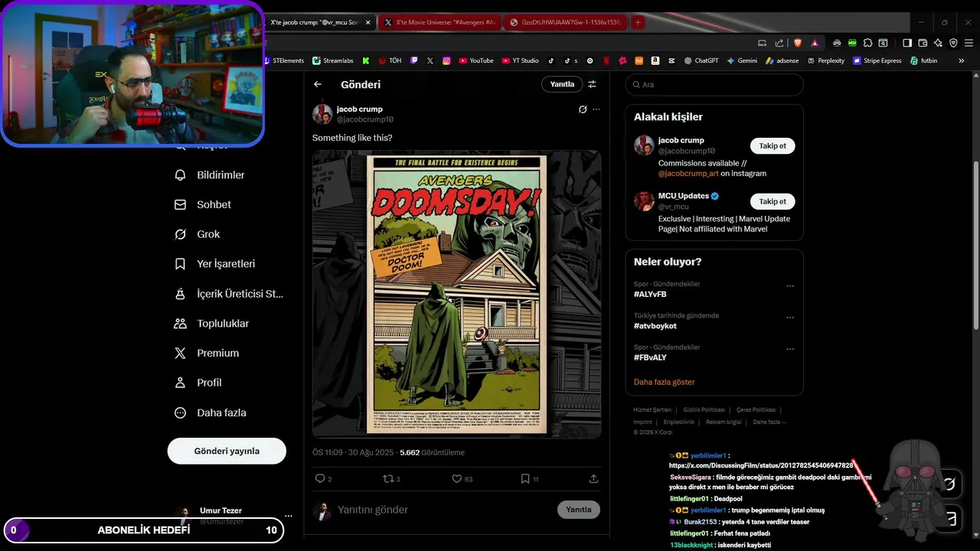
Task: Open the Kick bookmark icon
Action: [x=366, y=60]
